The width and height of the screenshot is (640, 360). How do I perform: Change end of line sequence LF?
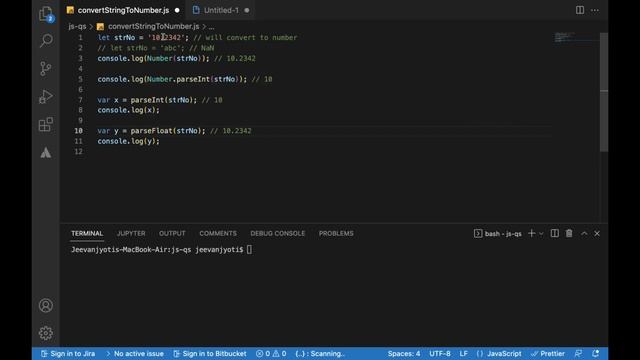[x=464, y=353]
